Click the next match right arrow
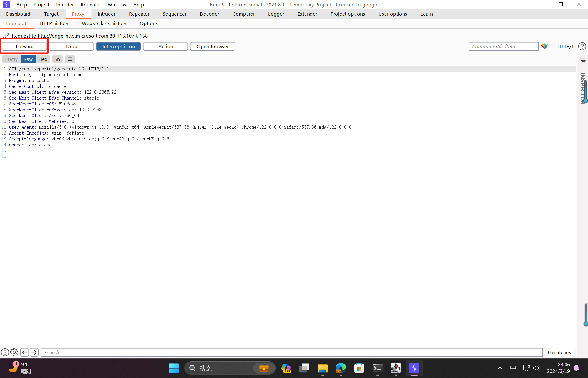The height and width of the screenshot is (378, 588). click(x=34, y=352)
